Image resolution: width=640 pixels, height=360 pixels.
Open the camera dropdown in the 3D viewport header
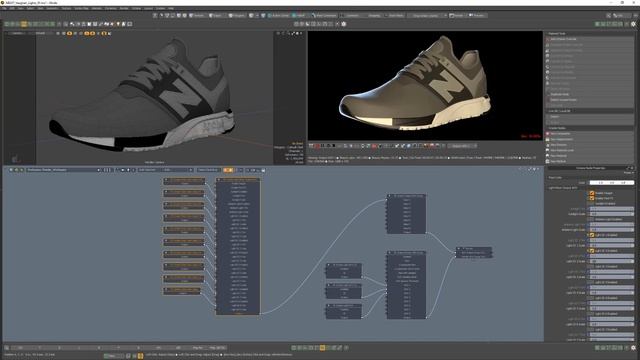[x=18, y=33]
